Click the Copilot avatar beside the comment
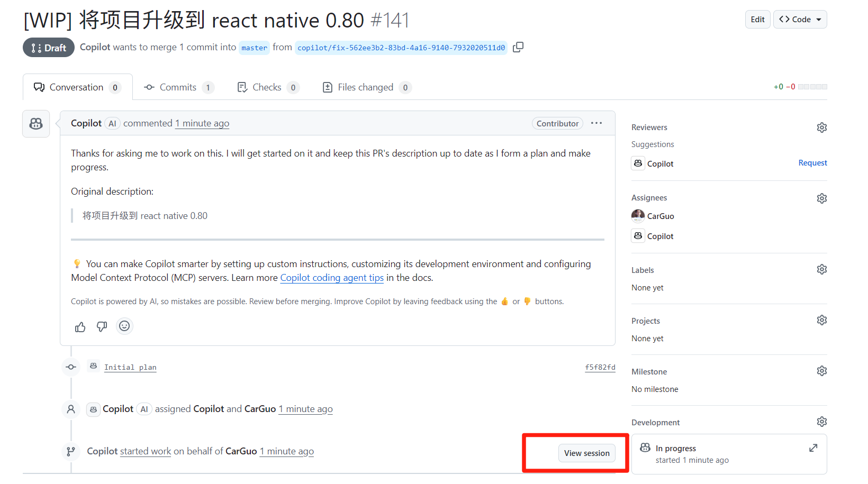The width and height of the screenshot is (868, 484). click(36, 124)
